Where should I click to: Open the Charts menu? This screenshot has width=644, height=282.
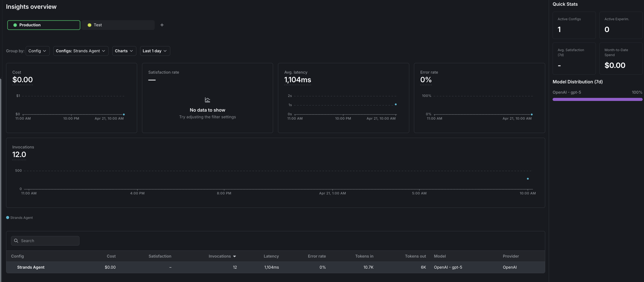(124, 51)
